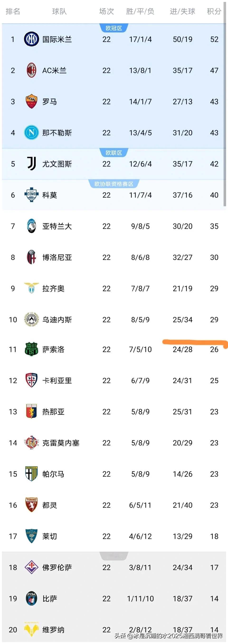
Task: Select the Napoli badge icon
Action: point(31,133)
